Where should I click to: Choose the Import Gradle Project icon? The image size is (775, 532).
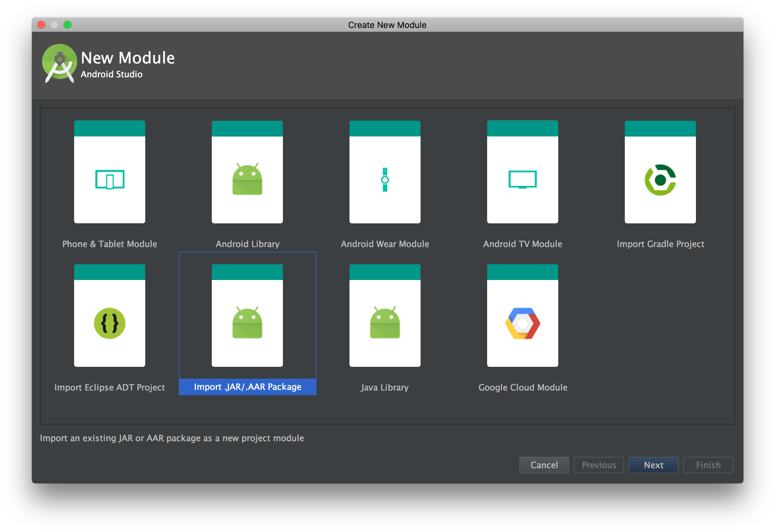point(660,179)
